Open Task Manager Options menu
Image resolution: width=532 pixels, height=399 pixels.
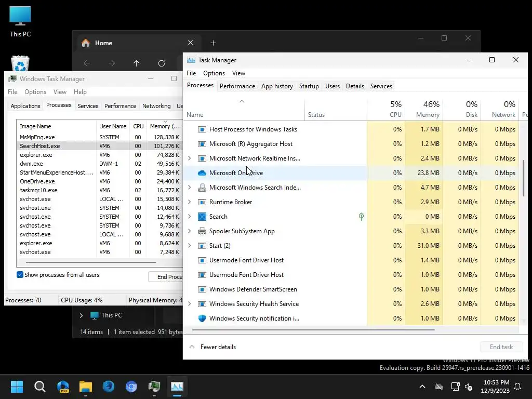[x=214, y=73]
